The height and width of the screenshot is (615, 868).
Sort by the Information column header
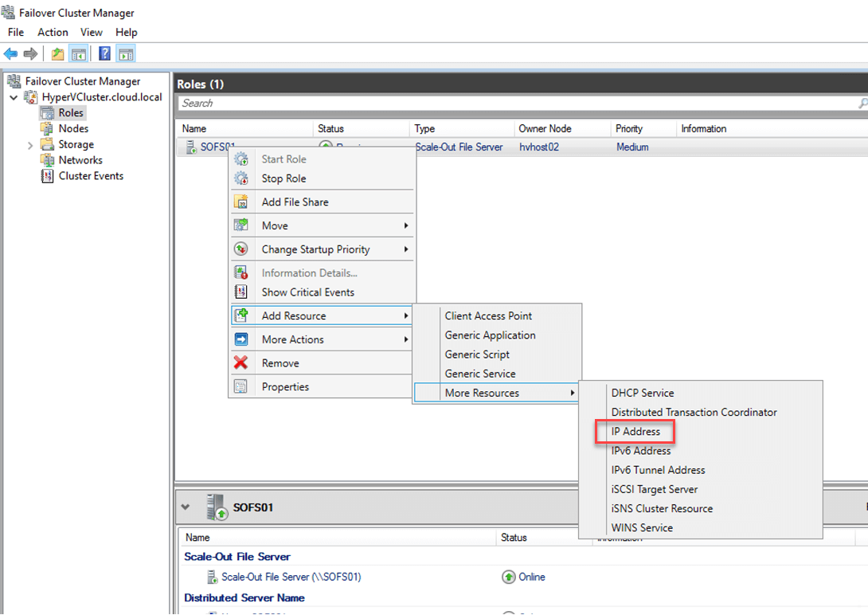pos(704,128)
